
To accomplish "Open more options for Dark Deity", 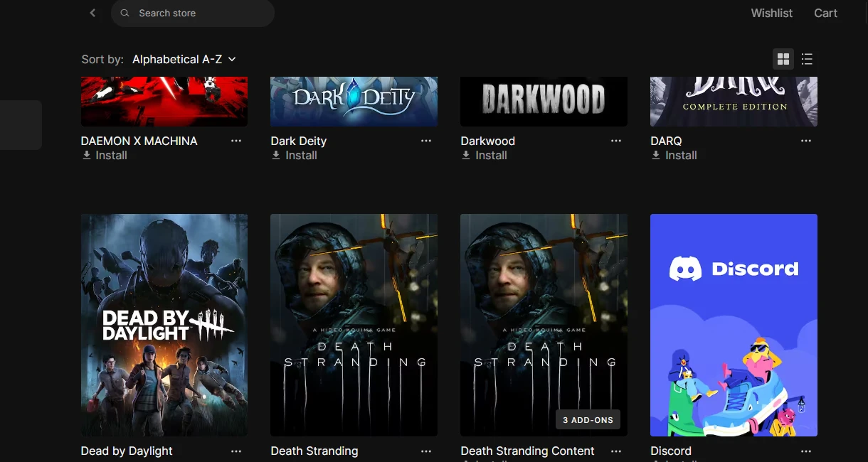I will [x=426, y=141].
